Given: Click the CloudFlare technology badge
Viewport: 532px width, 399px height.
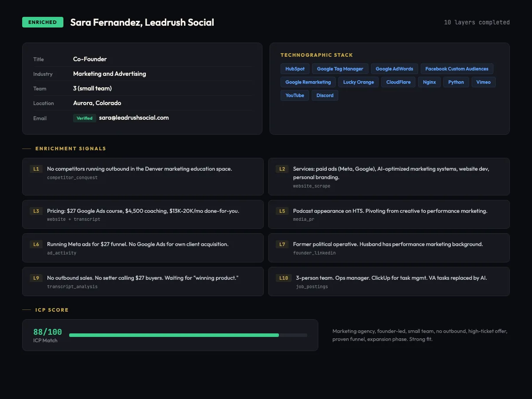Looking at the screenshot, I should pyautogui.click(x=398, y=82).
